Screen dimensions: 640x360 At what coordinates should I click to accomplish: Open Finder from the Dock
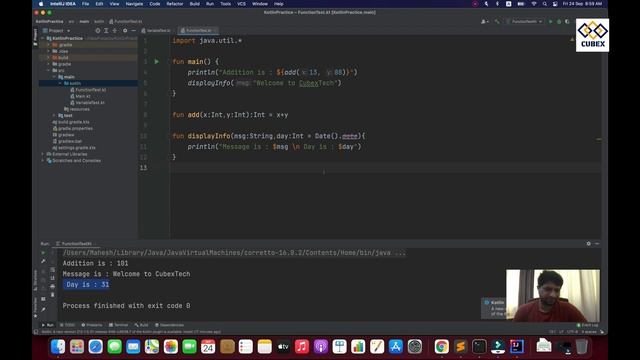pyautogui.click(x=58, y=347)
